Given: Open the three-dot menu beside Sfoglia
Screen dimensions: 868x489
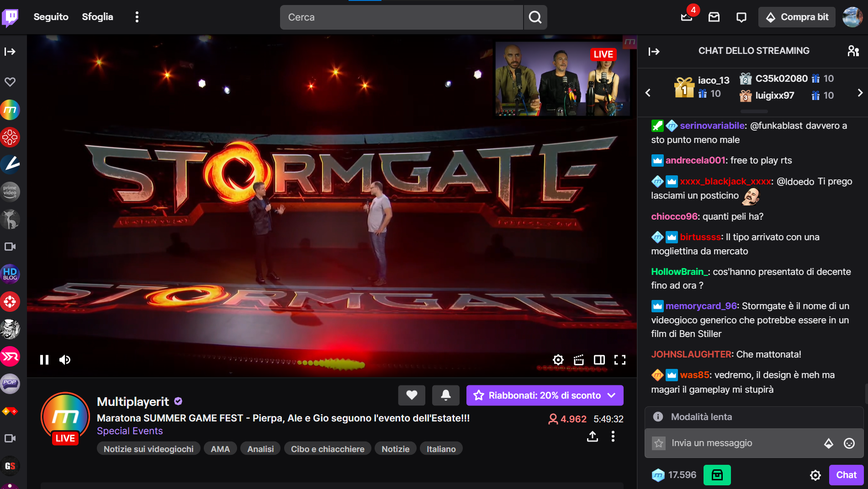Looking at the screenshot, I should (137, 17).
